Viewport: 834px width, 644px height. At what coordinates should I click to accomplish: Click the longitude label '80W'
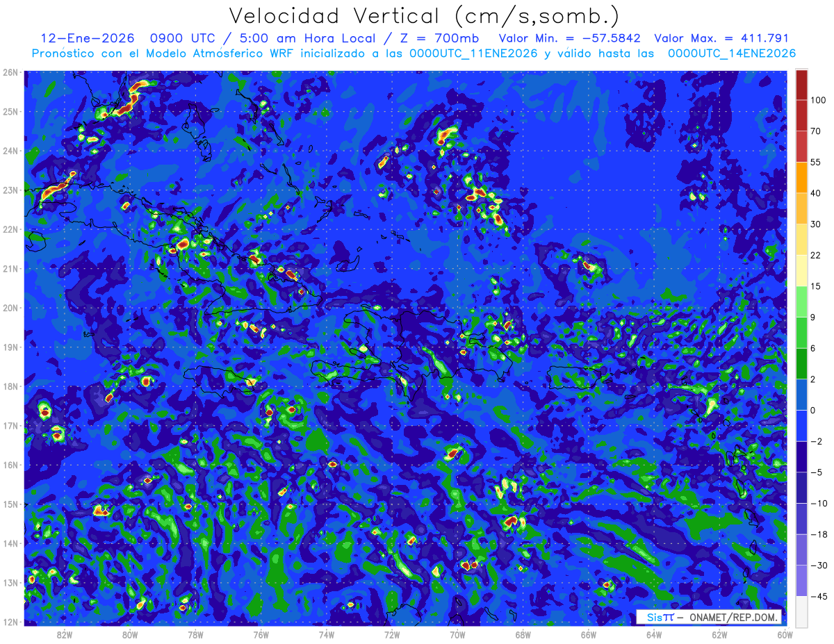click(x=130, y=634)
